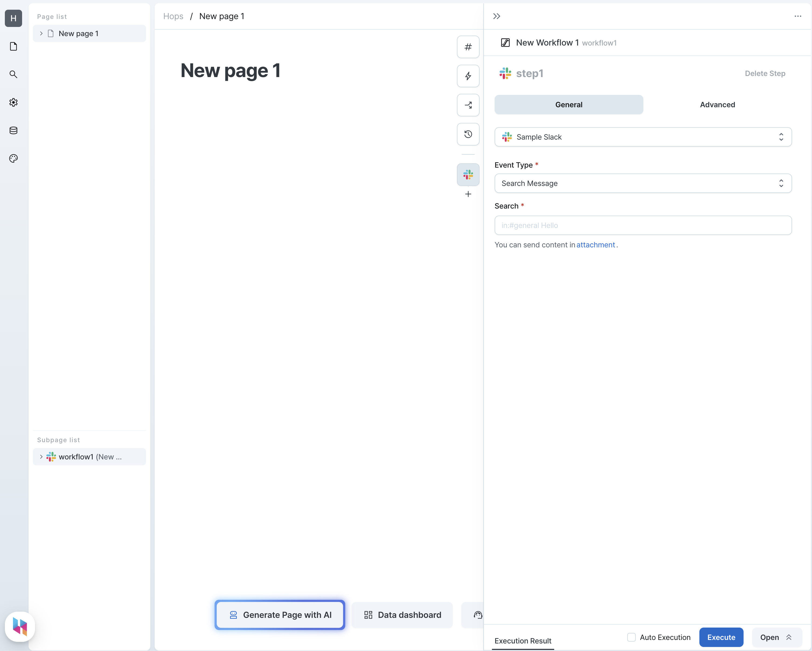
Task: Click New page 1 in breadcrumb
Action: (x=221, y=16)
